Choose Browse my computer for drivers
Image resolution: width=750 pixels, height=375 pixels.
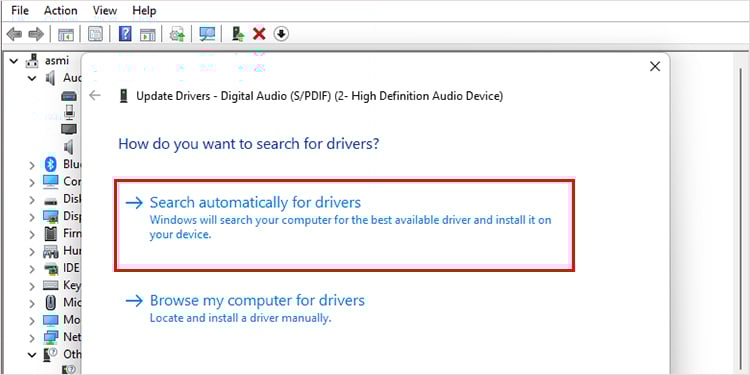245,309
